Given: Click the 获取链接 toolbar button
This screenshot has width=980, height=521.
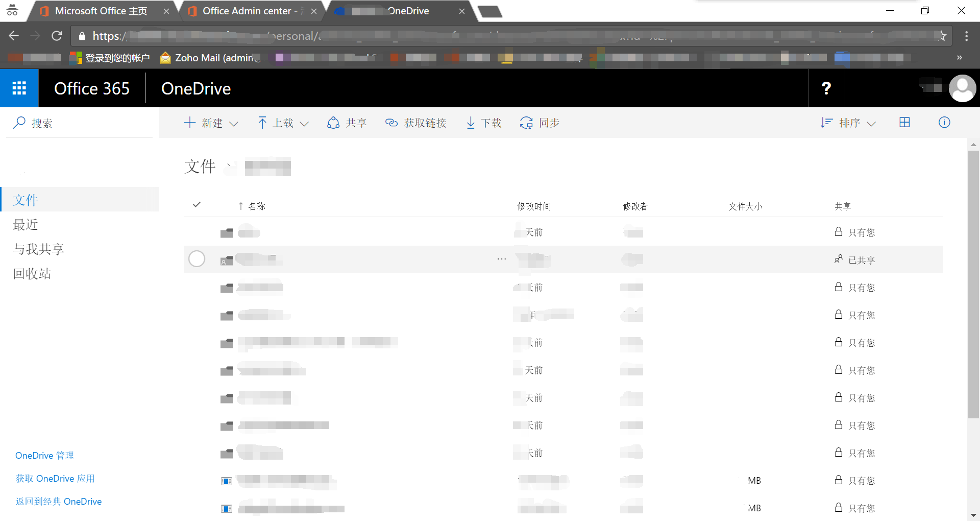Looking at the screenshot, I should click(x=416, y=123).
